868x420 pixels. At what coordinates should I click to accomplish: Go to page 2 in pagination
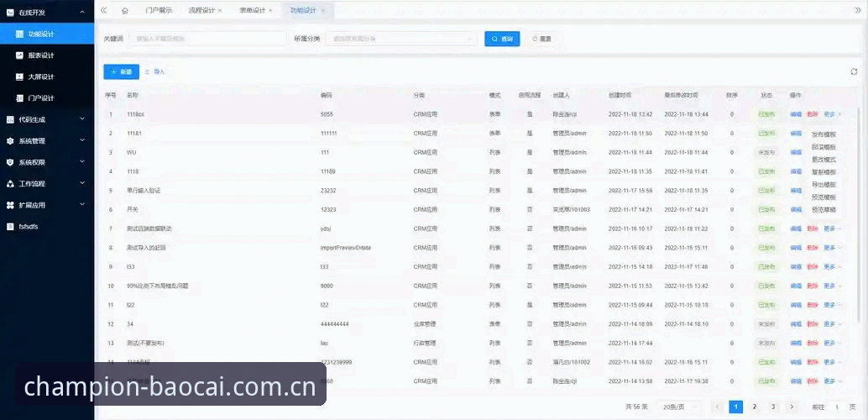pyautogui.click(x=755, y=407)
